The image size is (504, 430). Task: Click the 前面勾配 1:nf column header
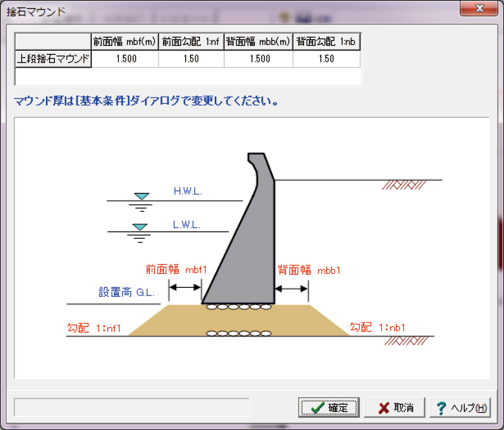(191, 42)
